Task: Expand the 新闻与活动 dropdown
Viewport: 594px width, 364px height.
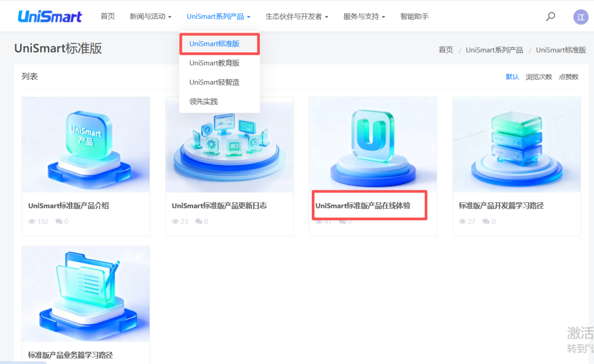Action: click(150, 16)
